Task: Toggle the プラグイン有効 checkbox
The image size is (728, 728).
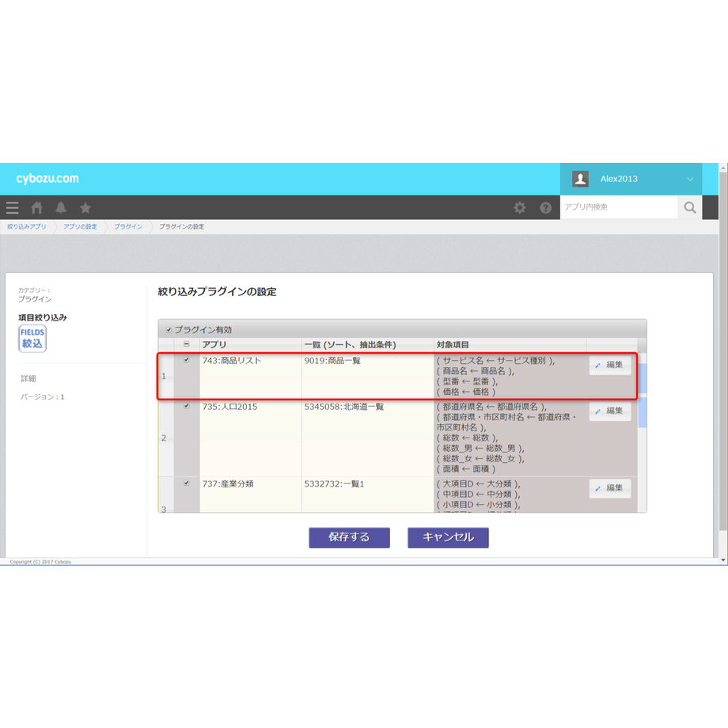Action: [169, 330]
